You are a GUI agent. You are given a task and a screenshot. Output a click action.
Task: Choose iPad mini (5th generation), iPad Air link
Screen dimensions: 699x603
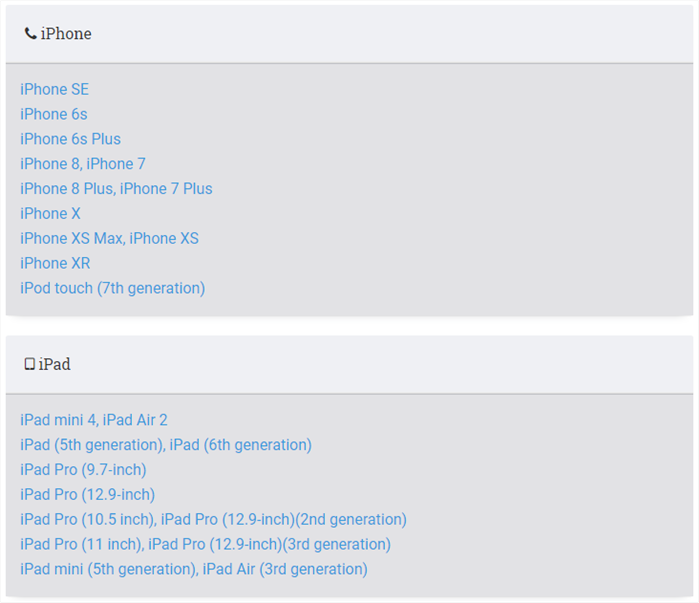tap(194, 570)
